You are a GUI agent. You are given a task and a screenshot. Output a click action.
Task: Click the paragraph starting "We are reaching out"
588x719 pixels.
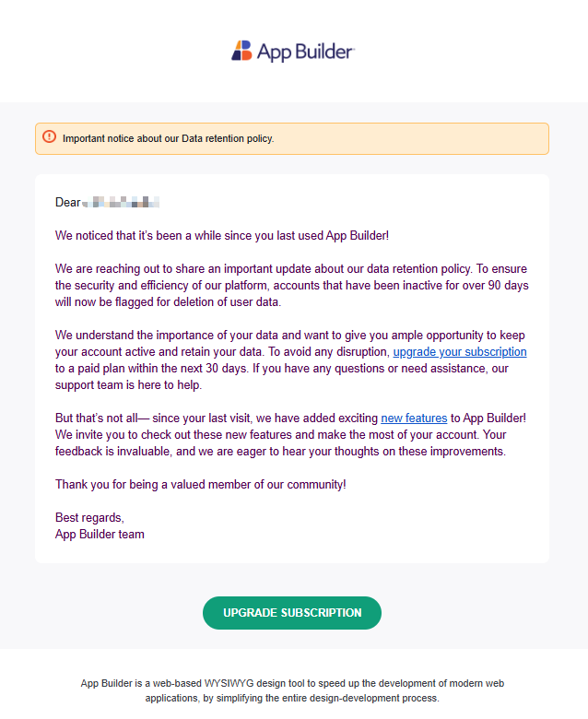coord(292,285)
